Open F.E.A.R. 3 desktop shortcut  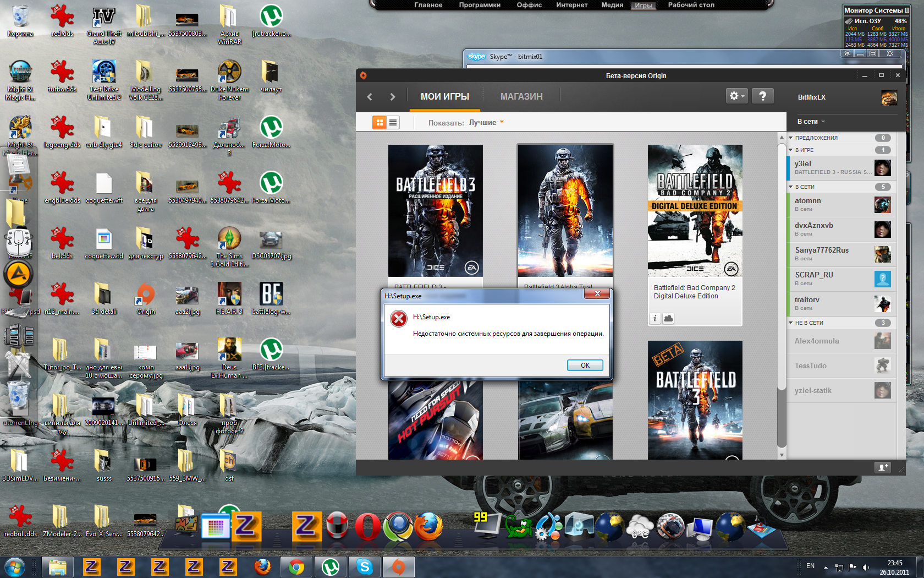pos(229,299)
